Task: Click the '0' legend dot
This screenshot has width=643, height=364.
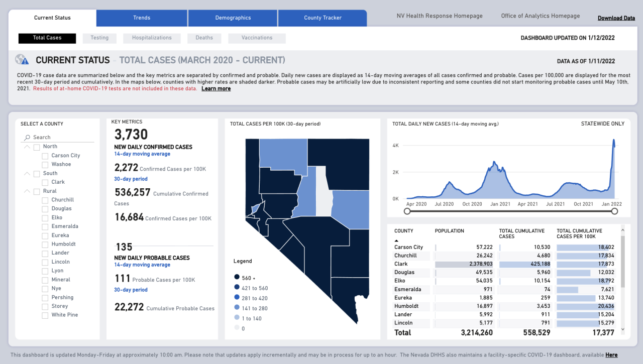Action: (x=237, y=328)
